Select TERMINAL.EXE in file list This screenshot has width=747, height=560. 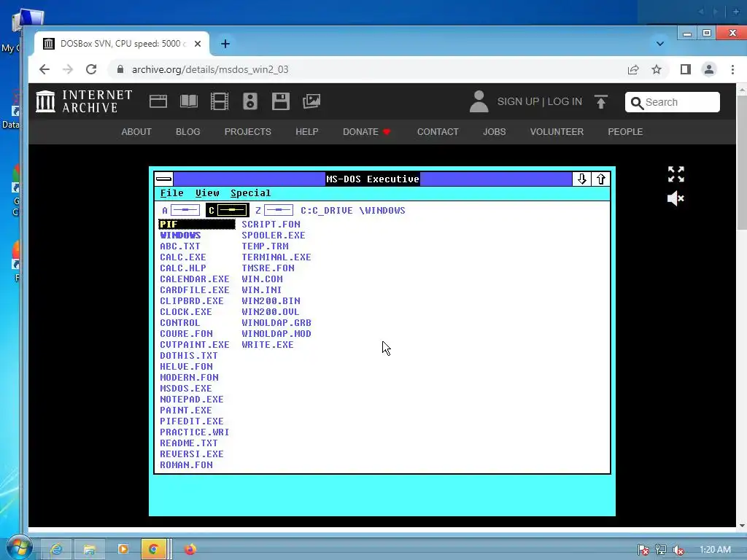pos(276,257)
